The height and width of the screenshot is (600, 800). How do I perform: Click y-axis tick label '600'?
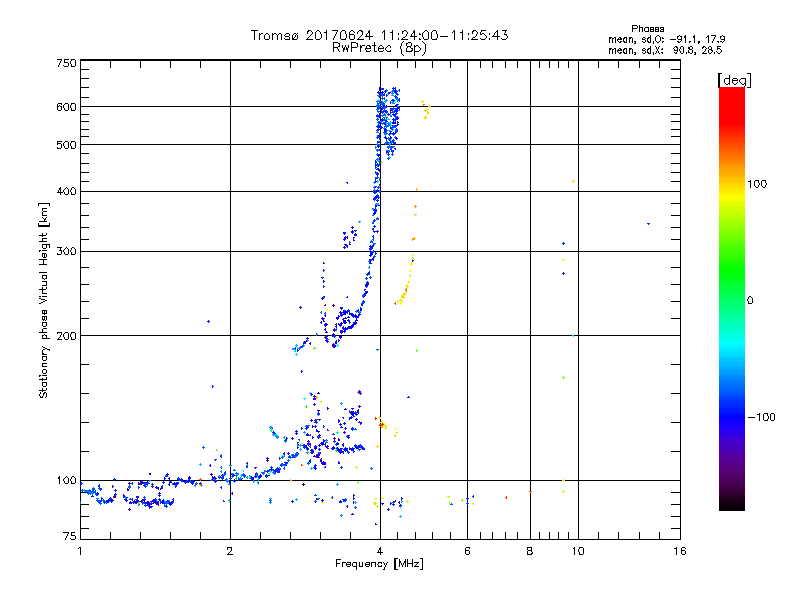(66, 107)
